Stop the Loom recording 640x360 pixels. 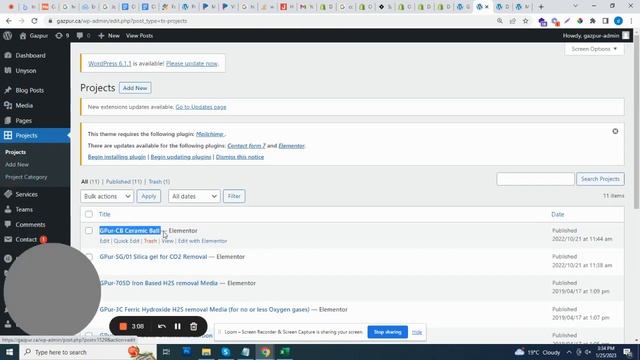[x=123, y=327]
